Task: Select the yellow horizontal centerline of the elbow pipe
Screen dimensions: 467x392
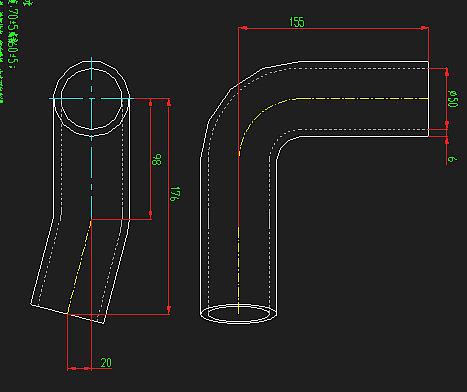Action: tap(362, 99)
